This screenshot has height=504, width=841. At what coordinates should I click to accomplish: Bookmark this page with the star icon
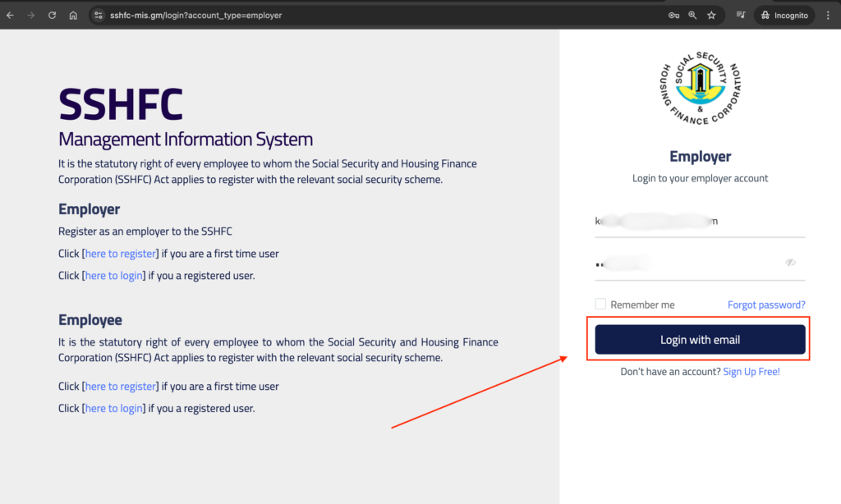711,15
